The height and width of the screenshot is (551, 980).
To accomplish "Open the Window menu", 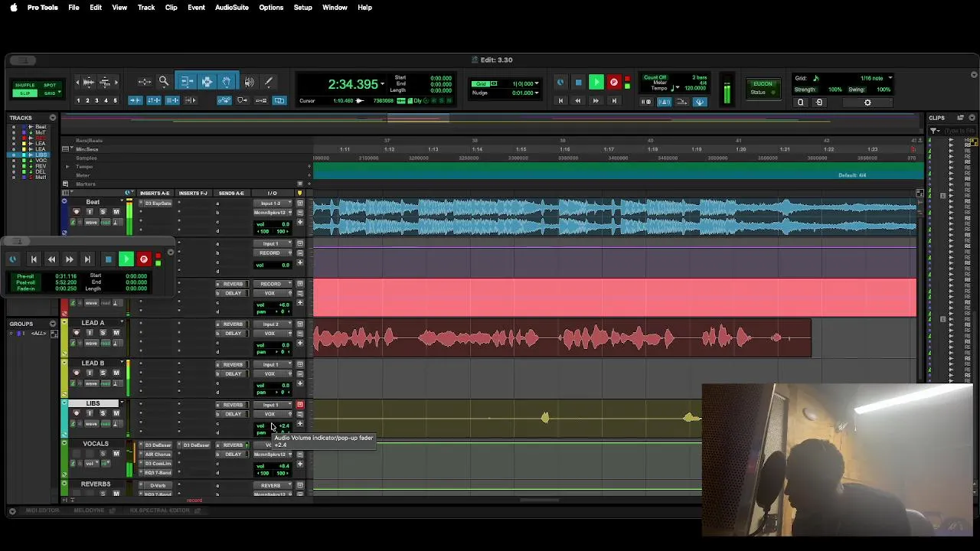I will (335, 8).
